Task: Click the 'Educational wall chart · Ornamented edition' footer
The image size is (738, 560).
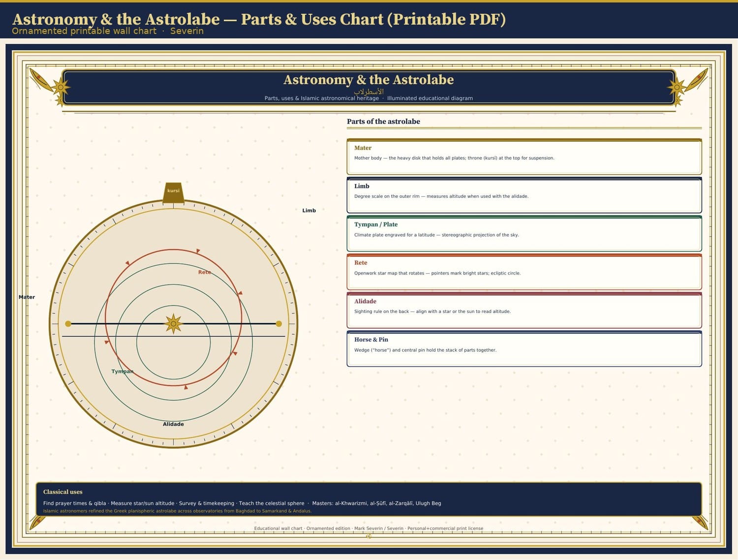Action: point(369,529)
